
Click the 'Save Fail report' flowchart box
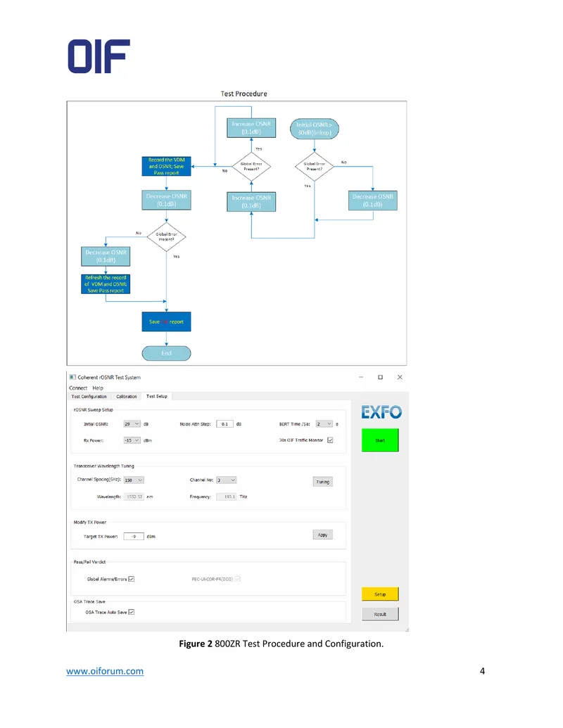166,321
